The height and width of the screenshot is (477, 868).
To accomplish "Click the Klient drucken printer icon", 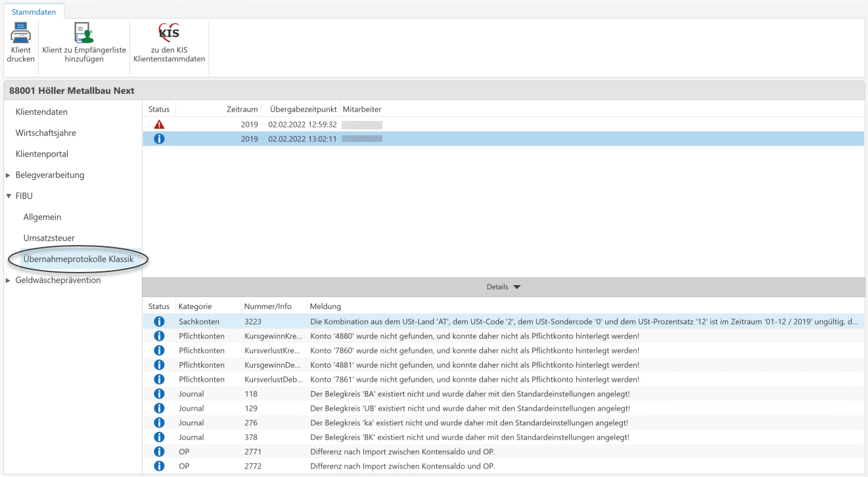I will click(21, 33).
